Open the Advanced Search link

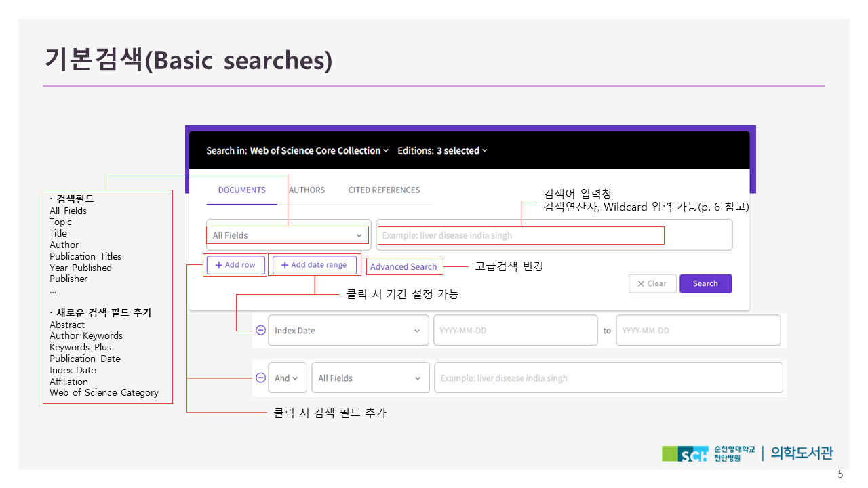click(403, 266)
